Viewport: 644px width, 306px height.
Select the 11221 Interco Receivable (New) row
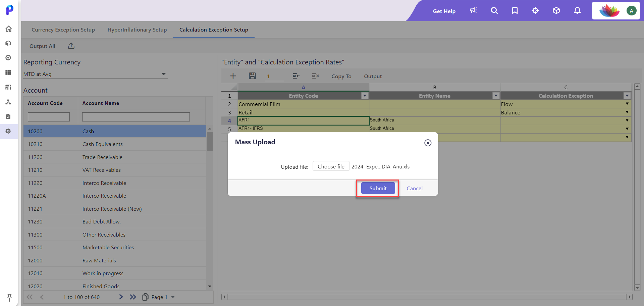(115, 209)
